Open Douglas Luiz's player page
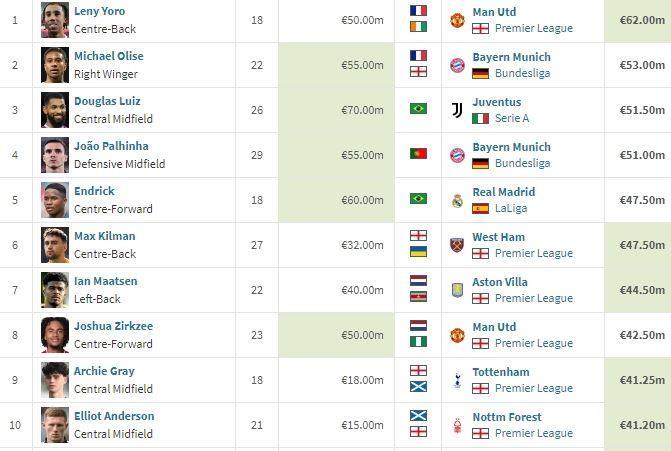 coord(107,101)
